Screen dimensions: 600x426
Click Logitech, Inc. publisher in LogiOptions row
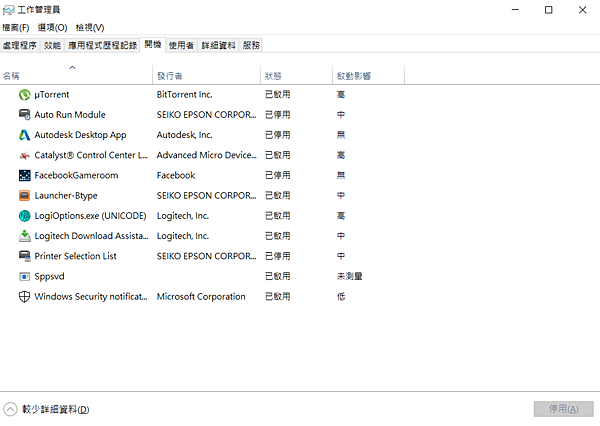pos(183,216)
